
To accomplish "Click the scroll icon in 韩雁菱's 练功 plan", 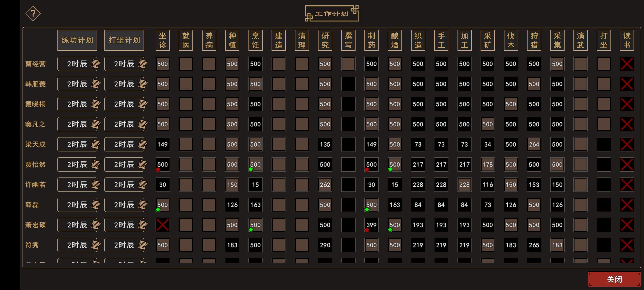I will pos(96,84).
